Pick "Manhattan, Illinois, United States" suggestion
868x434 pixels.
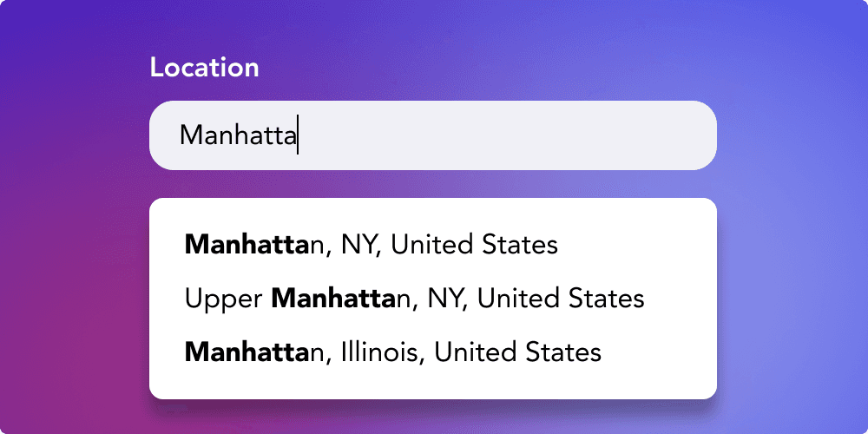pos(392,352)
